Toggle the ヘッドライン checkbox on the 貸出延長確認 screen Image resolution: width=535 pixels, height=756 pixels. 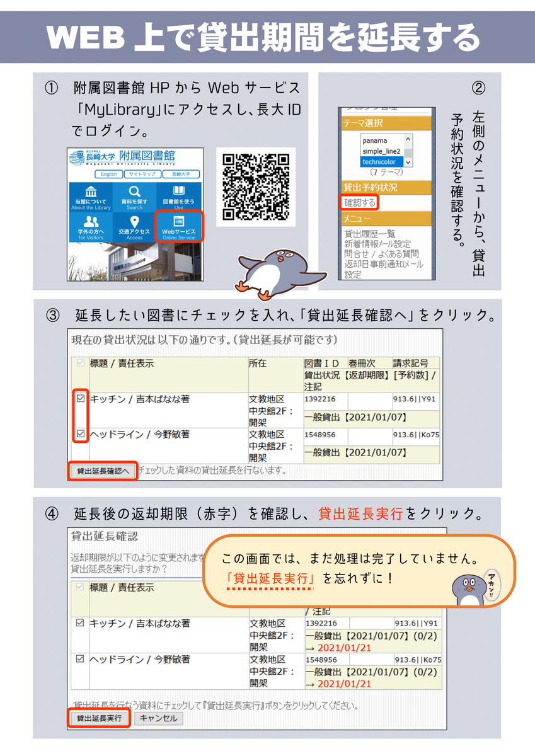[x=80, y=659]
